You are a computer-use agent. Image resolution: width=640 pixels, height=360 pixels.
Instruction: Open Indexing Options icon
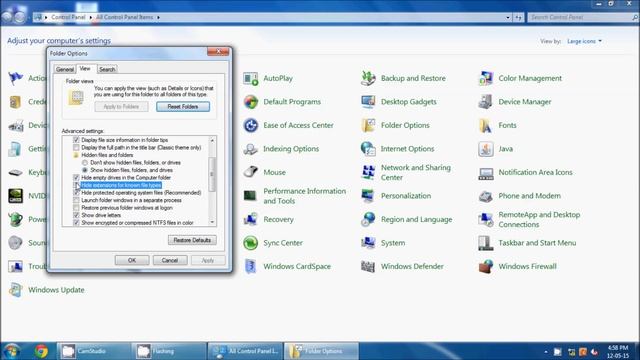click(x=251, y=149)
